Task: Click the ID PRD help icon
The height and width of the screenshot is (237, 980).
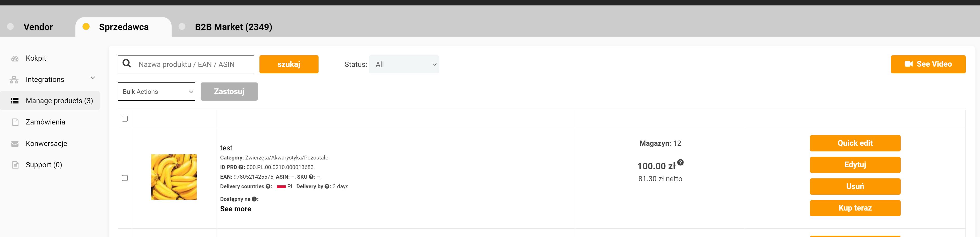Action: [x=241, y=168]
